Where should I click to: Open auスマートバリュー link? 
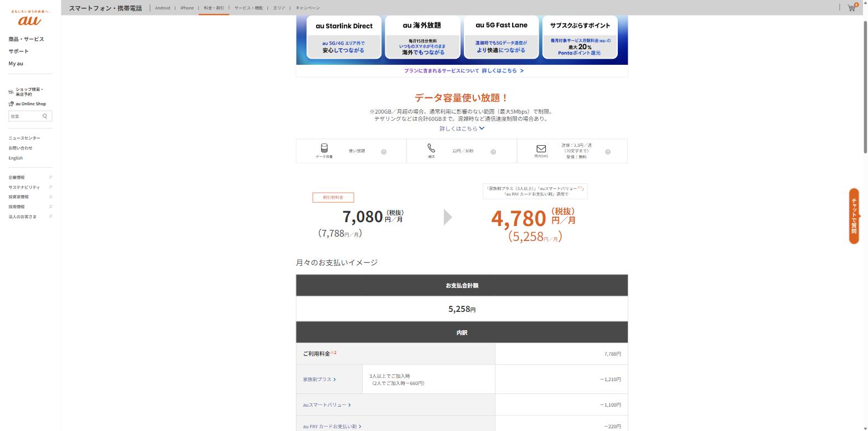click(327, 405)
